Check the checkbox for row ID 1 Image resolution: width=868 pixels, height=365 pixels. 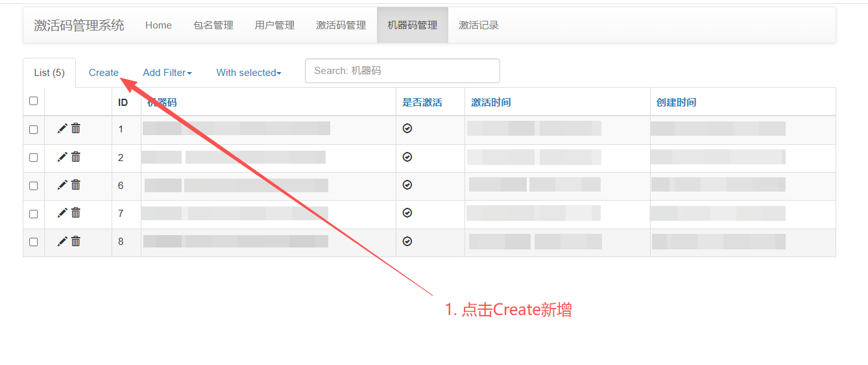[34, 129]
